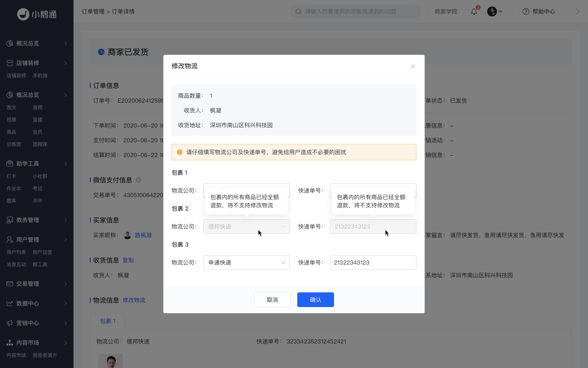Click the 包裹 3 tracking number field
Image resolution: width=588 pixels, height=368 pixels.
tap(373, 263)
